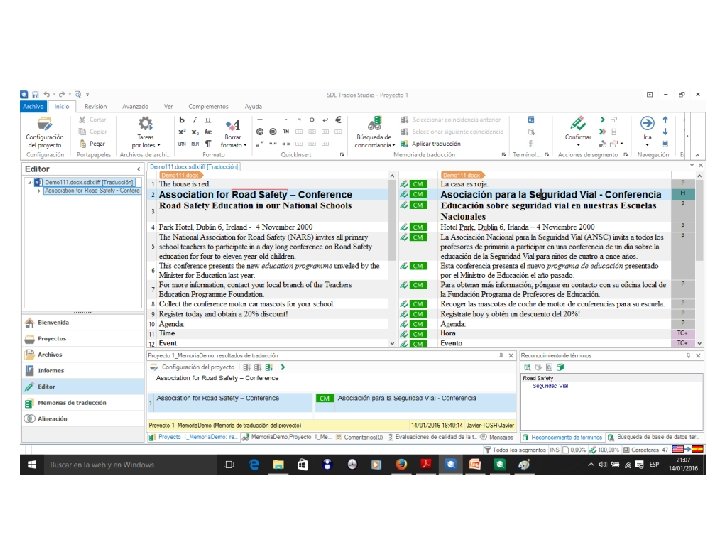Apply italic formatting
720x540 pixels.
point(195,120)
